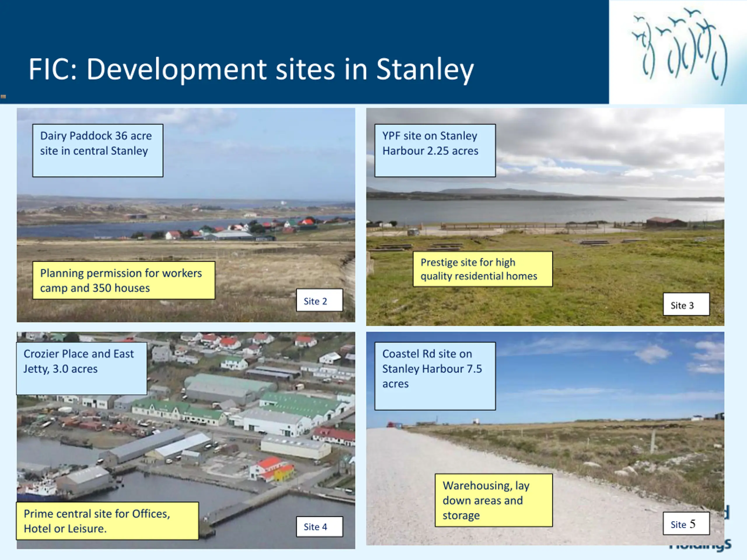This screenshot has height=560, width=747.
Task: Select the 'Crozier Place and East Jetty' label
Action: pos(82,369)
